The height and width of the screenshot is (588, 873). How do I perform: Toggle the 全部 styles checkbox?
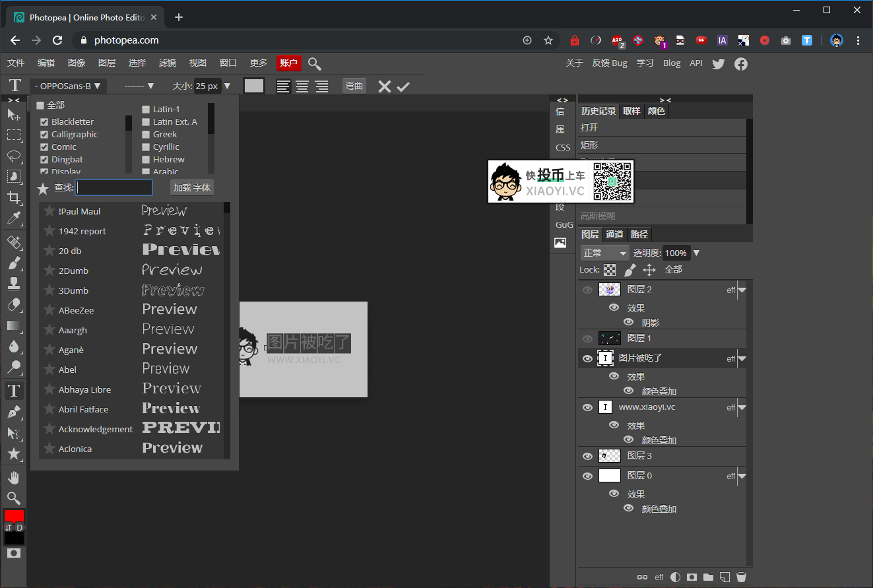pos(40,106)
